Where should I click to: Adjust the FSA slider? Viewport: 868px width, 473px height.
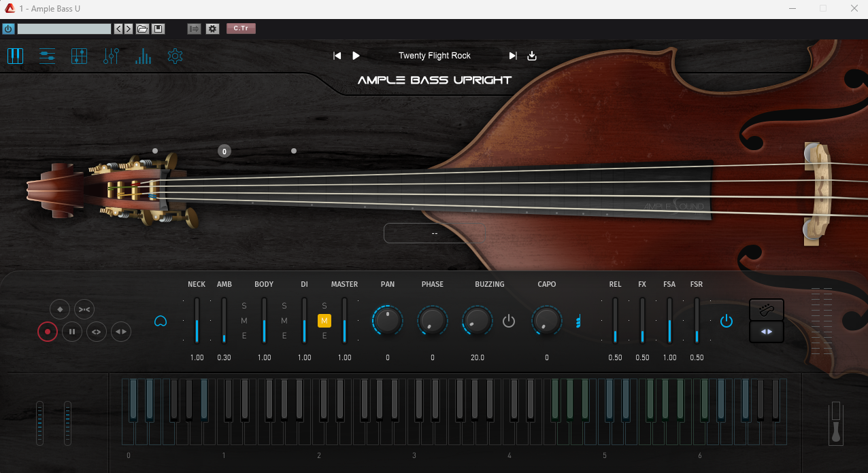pos(669,321)
